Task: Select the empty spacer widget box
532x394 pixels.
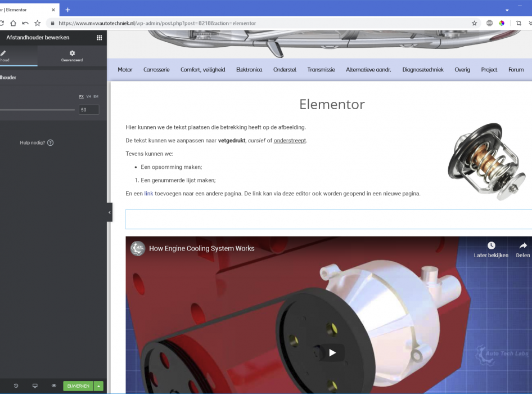Action: coord(329,219)
